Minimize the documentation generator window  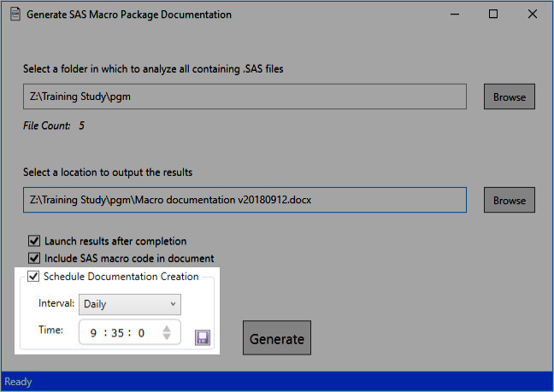[453, 15]
